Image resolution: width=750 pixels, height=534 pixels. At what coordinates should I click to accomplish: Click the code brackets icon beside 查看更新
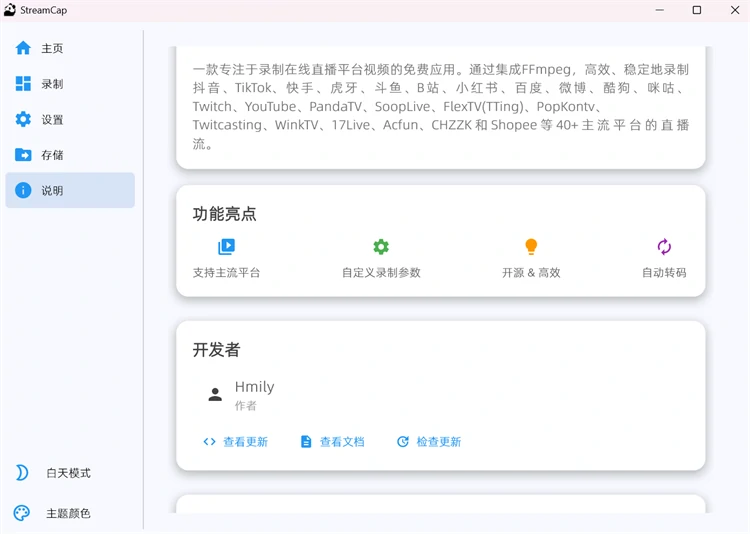(210, 442)
